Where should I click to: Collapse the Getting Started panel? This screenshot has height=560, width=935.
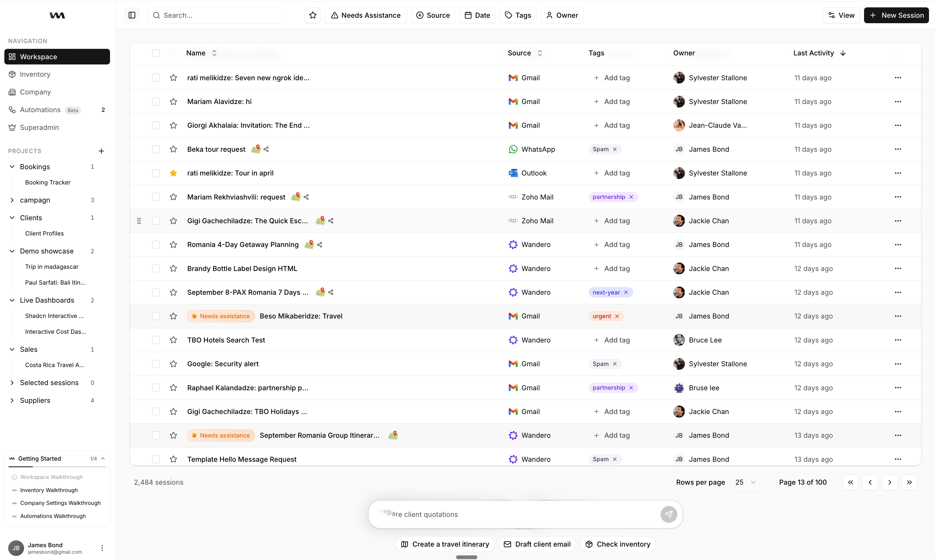pos(103,458)
